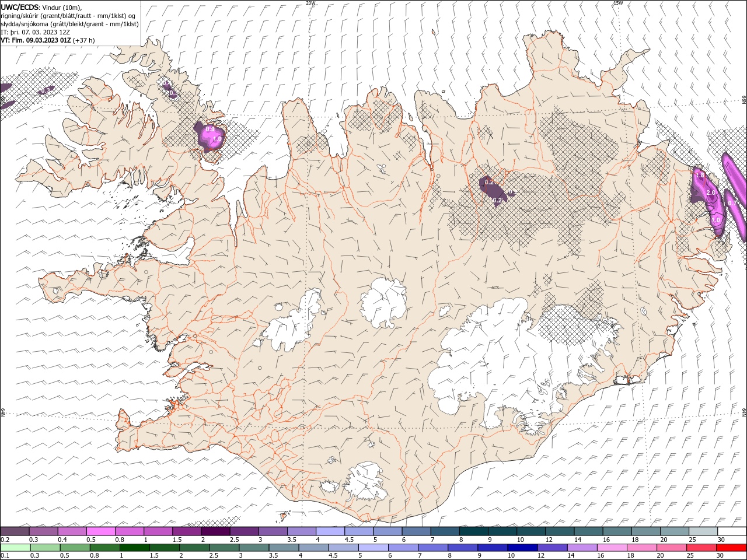Click the light pink bottom-row swatch starting at 16
Image resolution: width=747 pixels, height=560 pixels.
coord(612,548)
